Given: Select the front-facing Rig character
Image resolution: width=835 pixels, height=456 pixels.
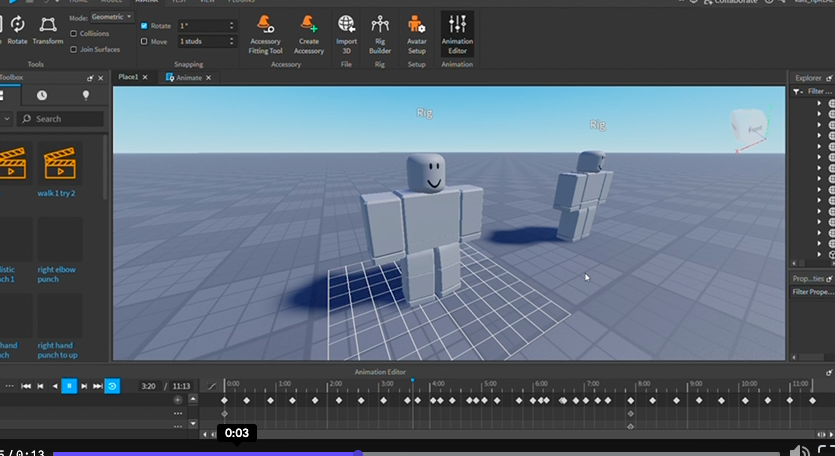Looking at the screenshot, I should coord(422,229).
